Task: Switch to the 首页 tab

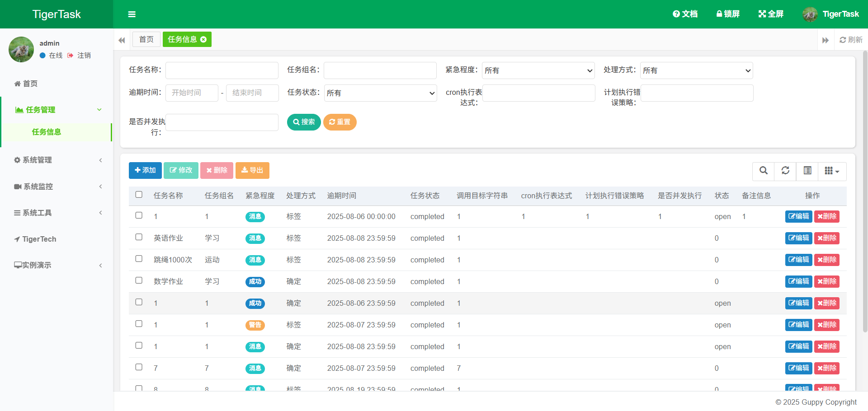Action: pos(146,40)
